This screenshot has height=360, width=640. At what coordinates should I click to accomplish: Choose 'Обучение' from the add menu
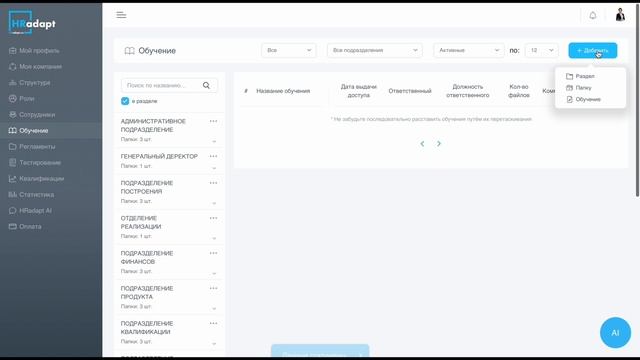tap(584, 99)
